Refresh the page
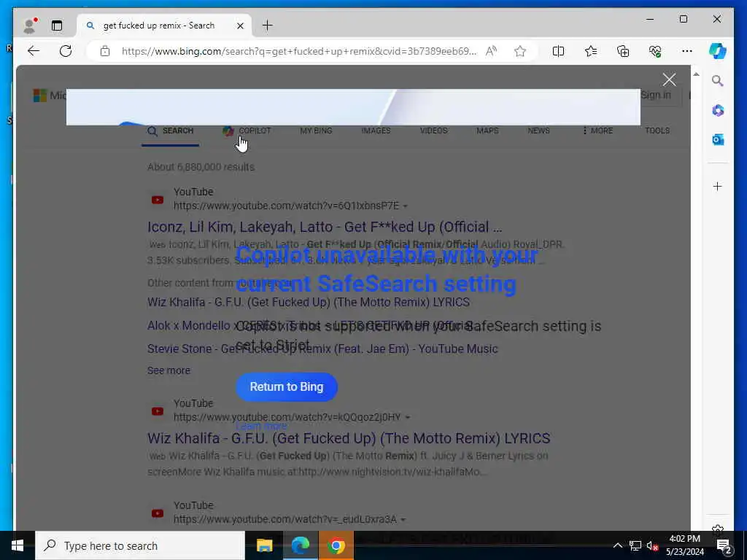This screenshot has width=747, height=560. click(66, 51)
